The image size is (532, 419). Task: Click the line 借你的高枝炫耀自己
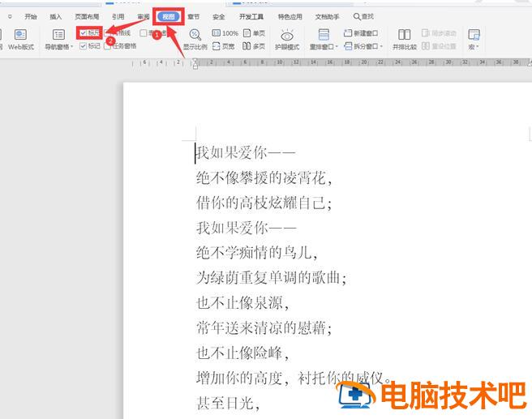(x=264, y=203)
